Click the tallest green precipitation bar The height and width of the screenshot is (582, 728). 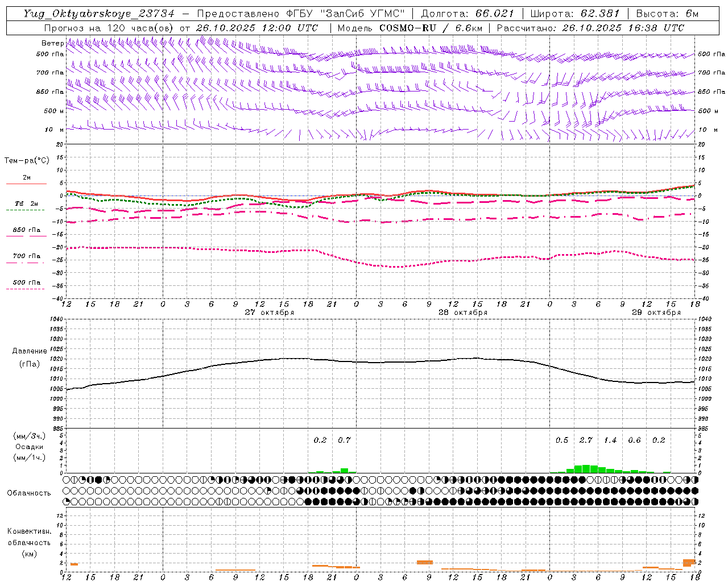tap(586, 469)
